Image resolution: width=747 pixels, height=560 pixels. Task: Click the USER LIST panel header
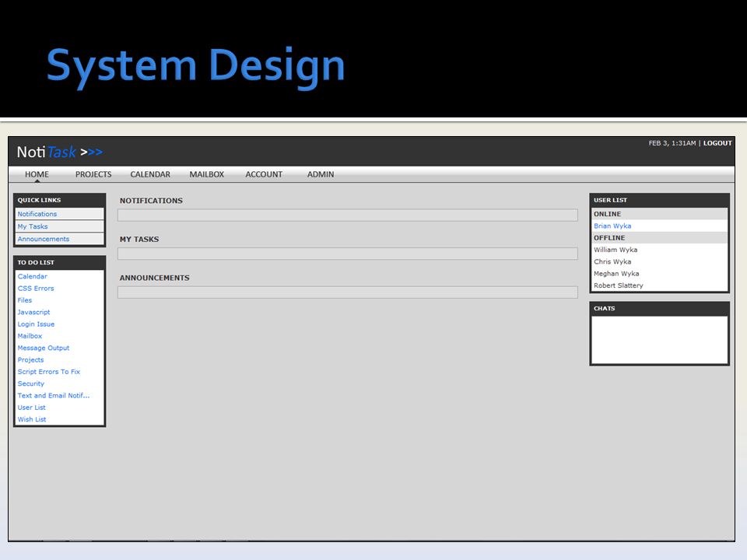click(x=659, y=200)
